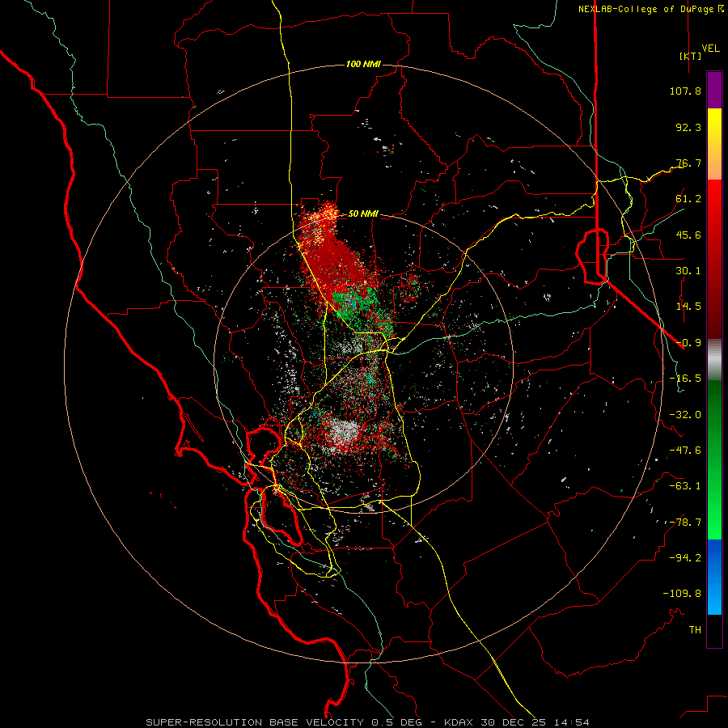Click the 30.1 velocity scale value
728x728 pixels.
pos(688,271)
